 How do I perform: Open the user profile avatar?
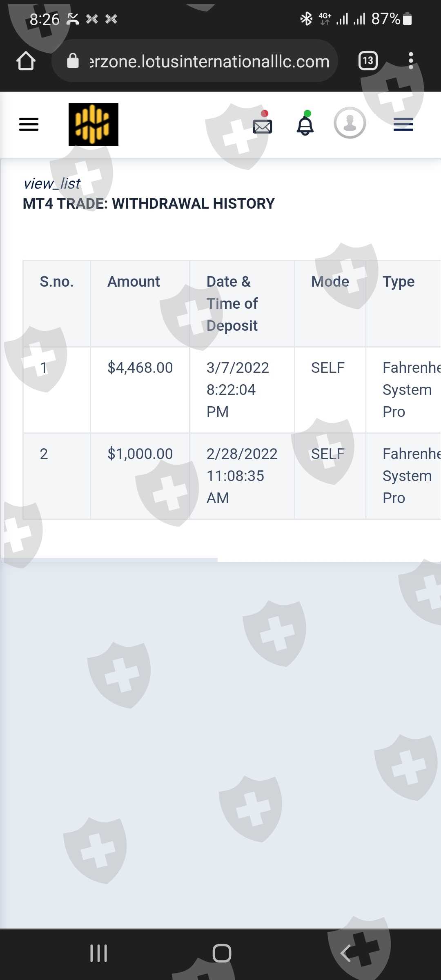350,123
